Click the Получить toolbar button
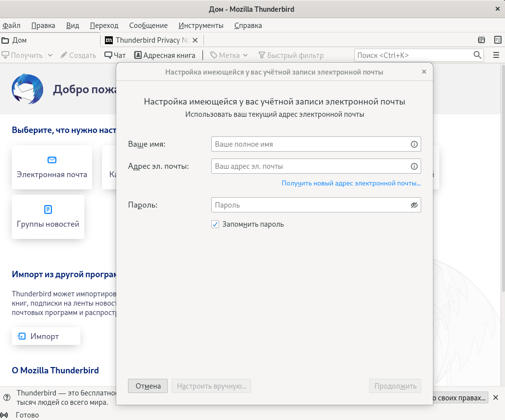Image resolution: width=505 pixels, height=420 pixels. click(x=22, y=55)
